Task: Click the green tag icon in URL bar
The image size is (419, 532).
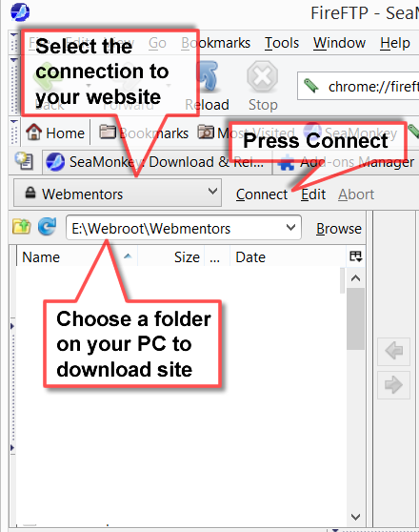Action: [x=310, y=86]
